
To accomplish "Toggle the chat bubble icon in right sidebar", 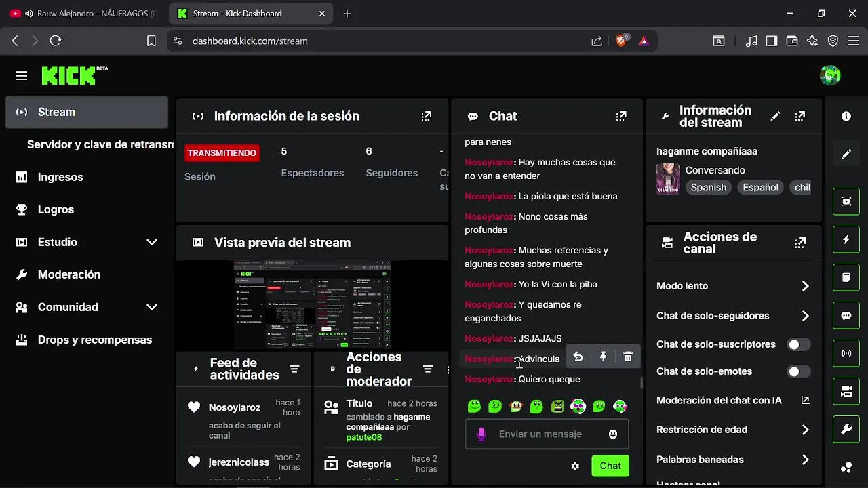I will coord(846,315).
